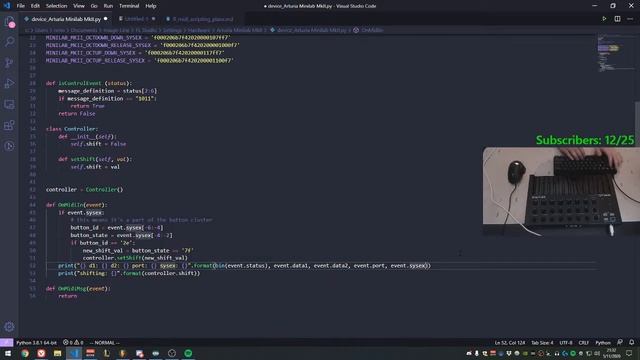The image size is (640, 360).
Task: Fold the 'class Controller:' block in gutter
Action: tap(41, 129)
